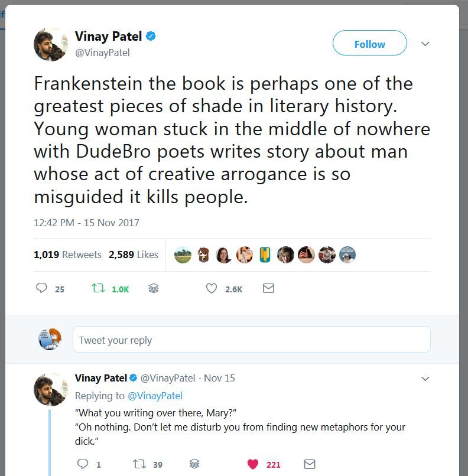468x476 pixels.
Task: Click the first liker avatar thumbnail
Action: 183,255
